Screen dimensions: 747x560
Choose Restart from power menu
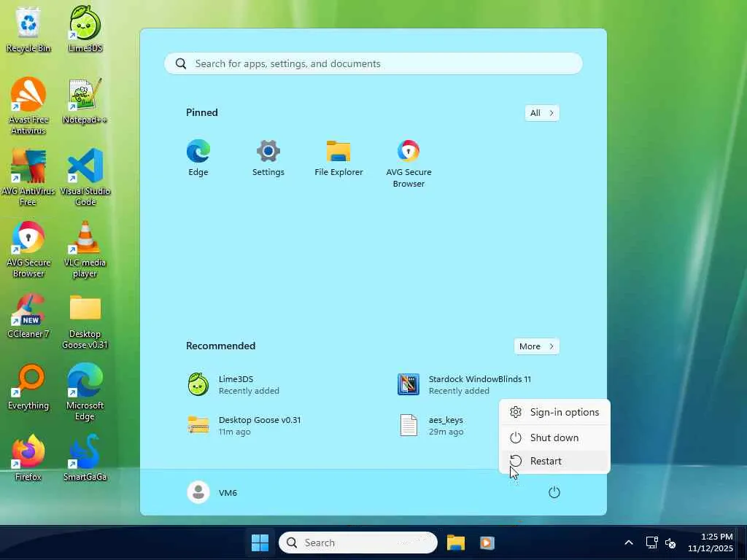[x=554, y=461]
